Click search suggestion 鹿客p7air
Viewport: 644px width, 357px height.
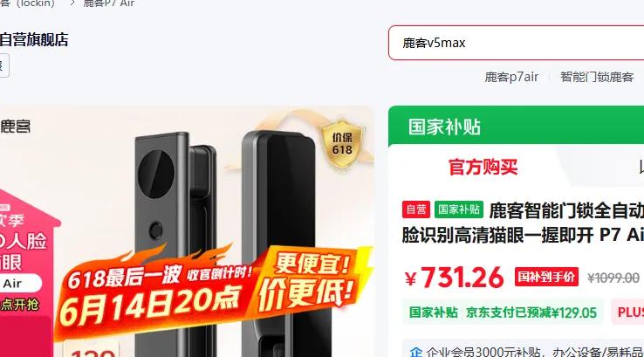pyautogui.click(x=511, y=77)
